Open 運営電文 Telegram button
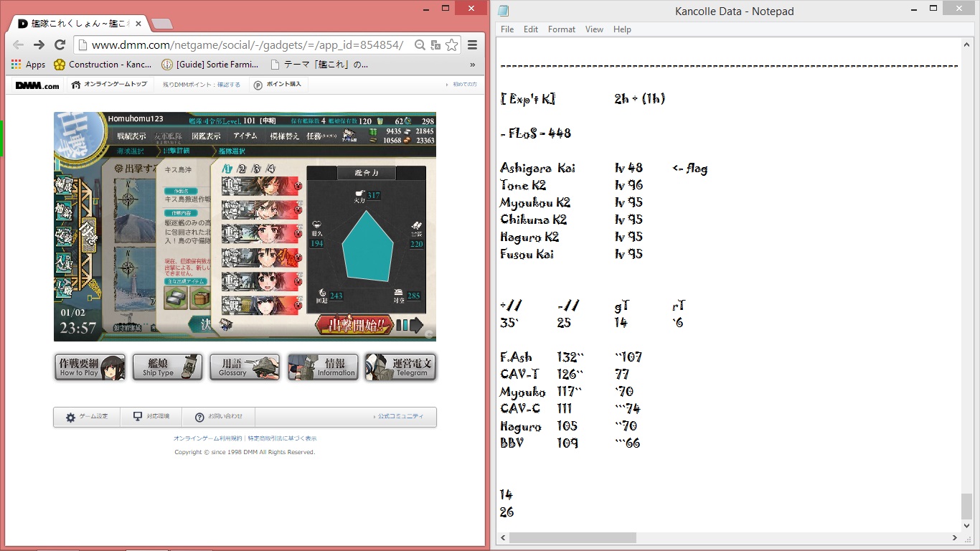Image resolution: width=980 pixels, height=551 pixels. coord(400,367)
